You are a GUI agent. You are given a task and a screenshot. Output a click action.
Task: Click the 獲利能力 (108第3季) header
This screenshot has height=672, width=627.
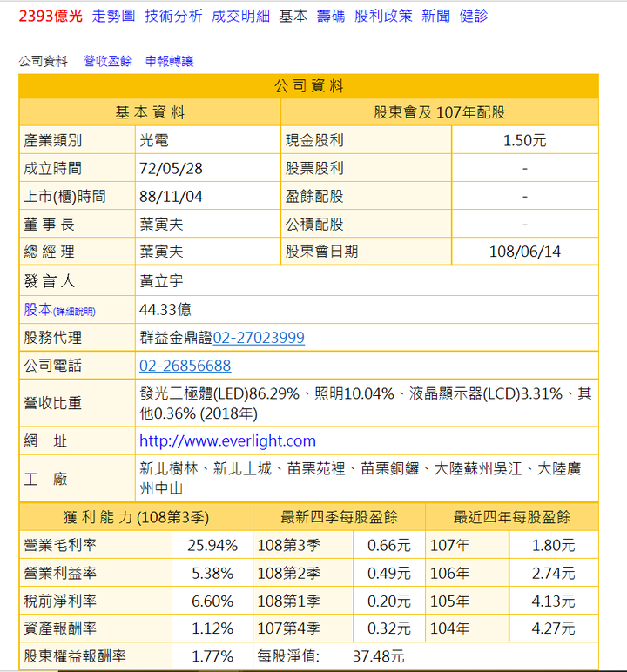[137, 518]
